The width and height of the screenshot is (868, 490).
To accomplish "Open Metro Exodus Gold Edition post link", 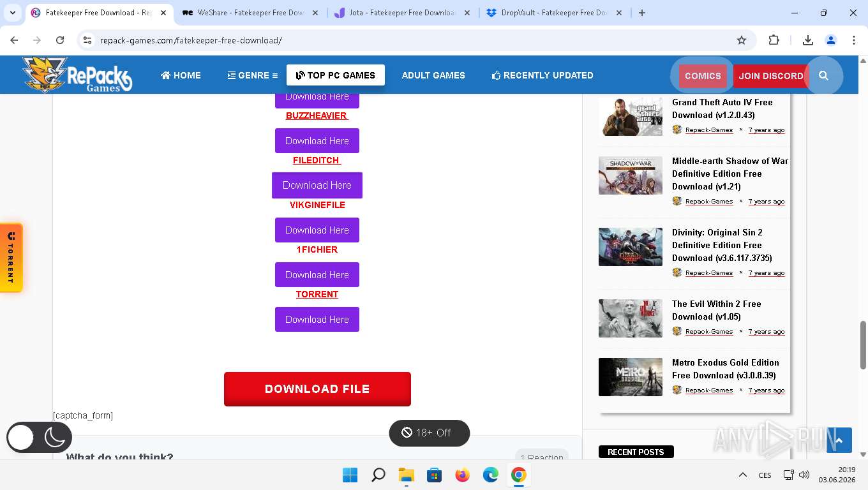I will (x=726, y=369).
